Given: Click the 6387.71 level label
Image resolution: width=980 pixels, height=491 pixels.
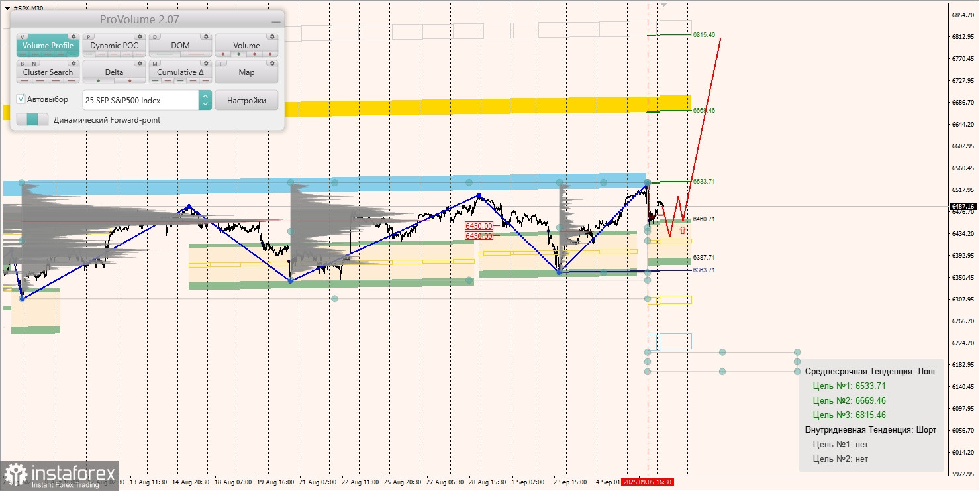Looking at the screenshot, I should [704, 257].
